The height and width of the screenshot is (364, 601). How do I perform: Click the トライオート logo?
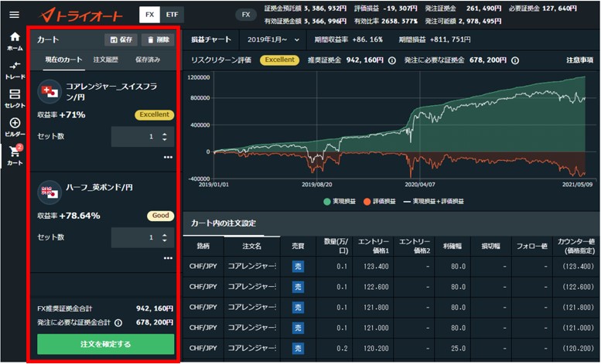pyautogui.click(x=81, y=15)
